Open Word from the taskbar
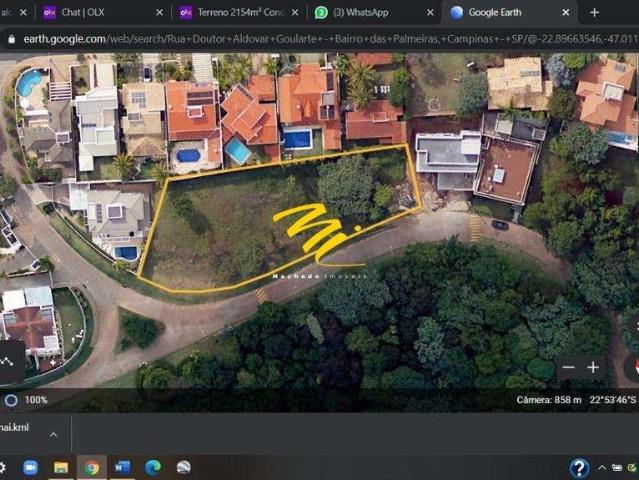Screen dimensions: 639x480 (x=122, y=467)
